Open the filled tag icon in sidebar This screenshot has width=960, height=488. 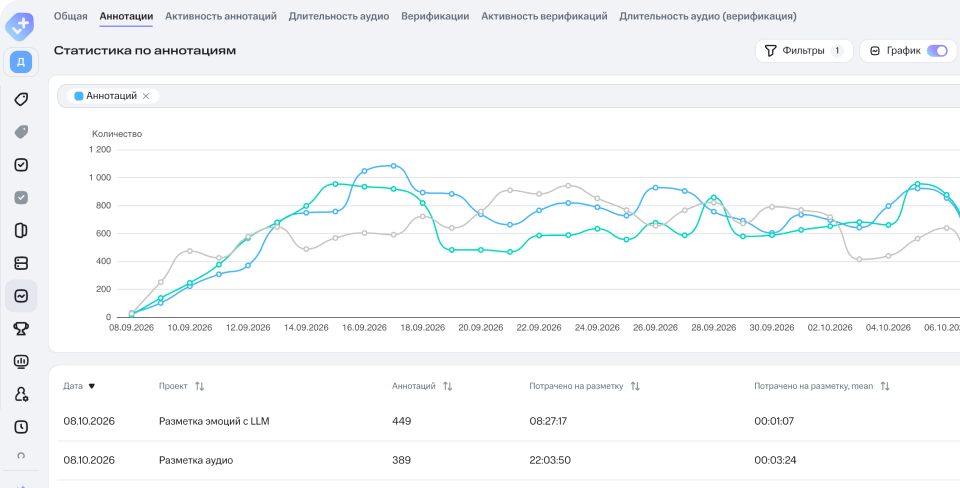[x=21, y=132]
